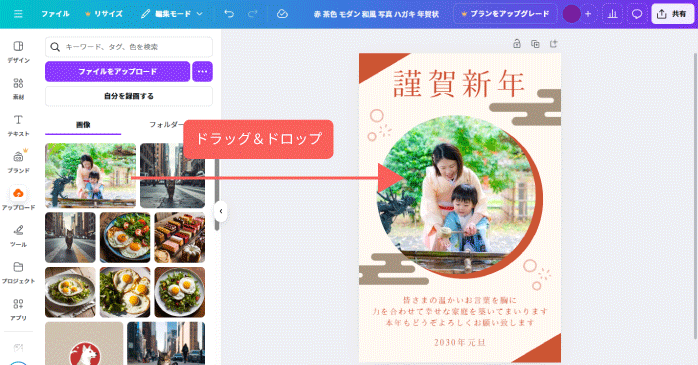Open more upload options ellipsis button
The width and height of the screenshot is (698, 365).
click(202, 72)
